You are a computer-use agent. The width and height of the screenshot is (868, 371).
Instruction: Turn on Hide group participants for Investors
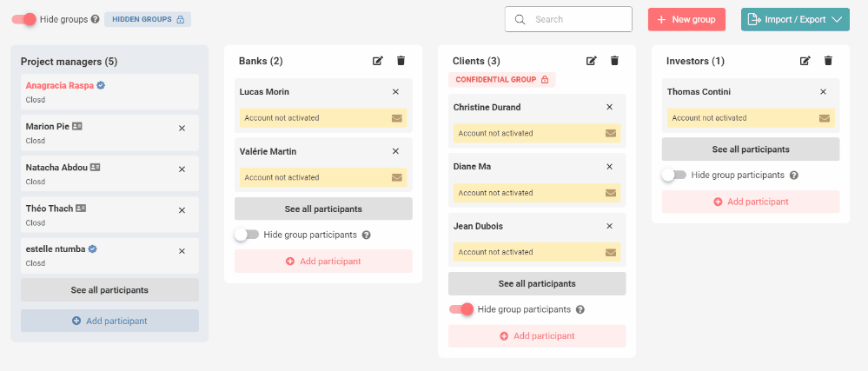click(674, 175)
